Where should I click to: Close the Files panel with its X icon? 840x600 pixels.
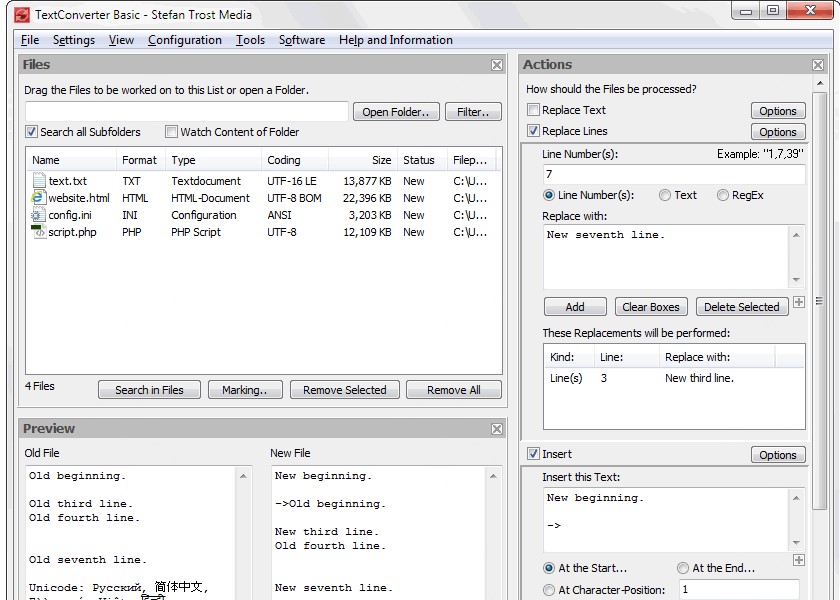[x=496, y=64]
